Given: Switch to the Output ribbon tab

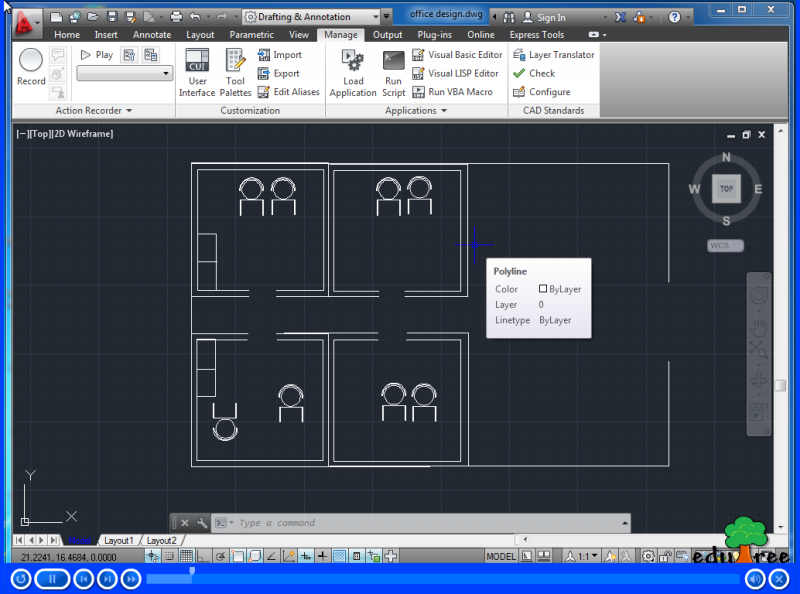Looking at the screenshot, I should pyautogui.click(x=387, y=35).
